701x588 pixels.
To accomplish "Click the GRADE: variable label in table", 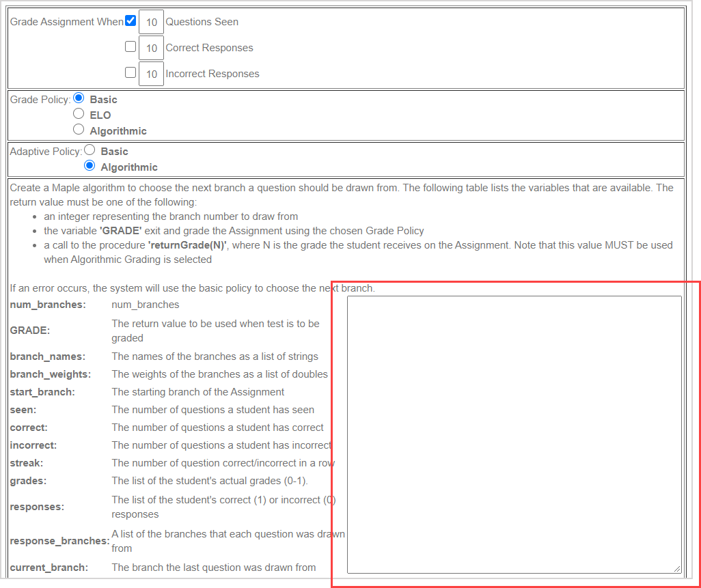I will point(30,331).
